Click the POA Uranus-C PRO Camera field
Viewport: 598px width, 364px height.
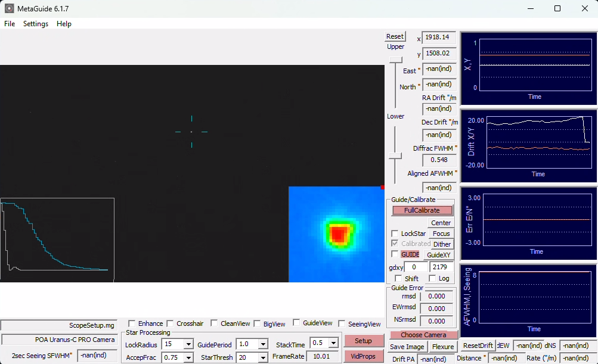click(59, 340)
